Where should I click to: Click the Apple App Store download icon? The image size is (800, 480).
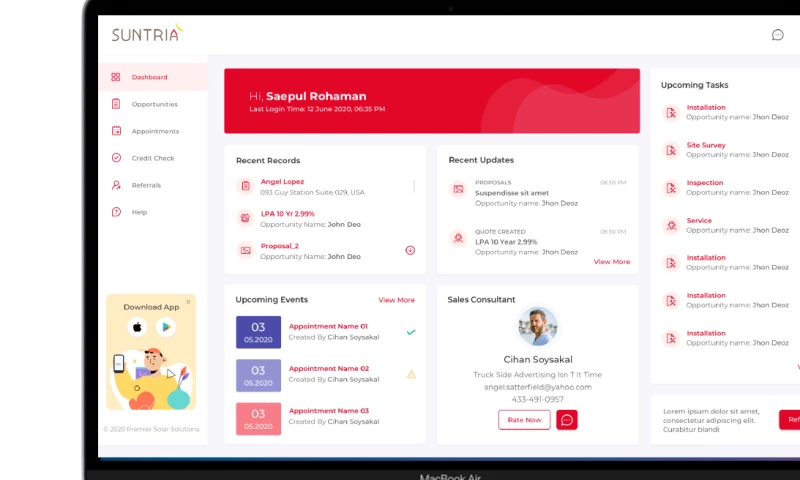click(x=137, y=327)
